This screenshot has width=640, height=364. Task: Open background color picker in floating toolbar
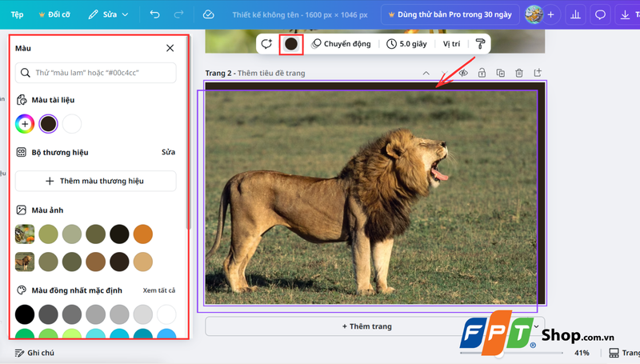[291, 44]
